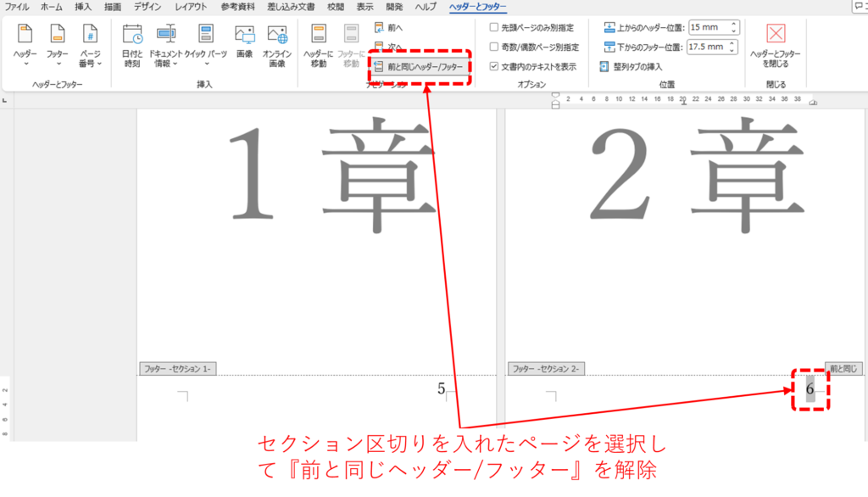Toggle 前と同じヘッダー/フッター link button
The height and width of the screenshot is (497, 868).
[419, 66]
